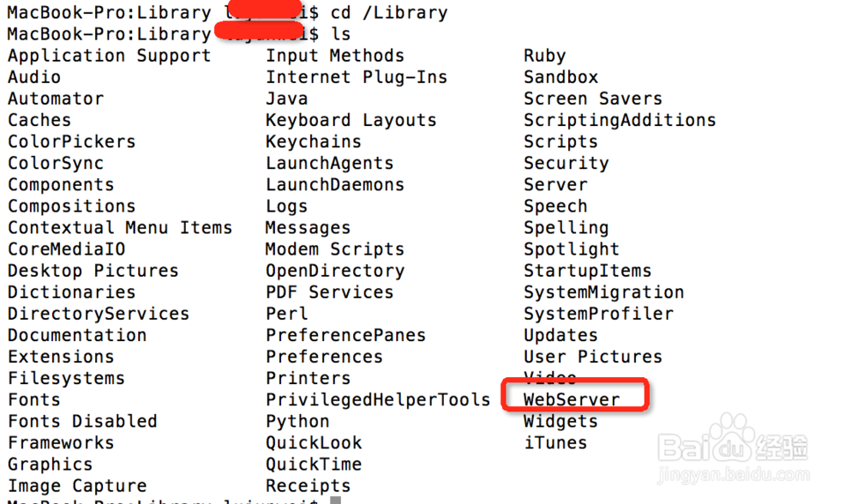Screen dimensions: 857x504
Task: Click the Python directory name
Action: pyautogui.click(x=297, y=422)
